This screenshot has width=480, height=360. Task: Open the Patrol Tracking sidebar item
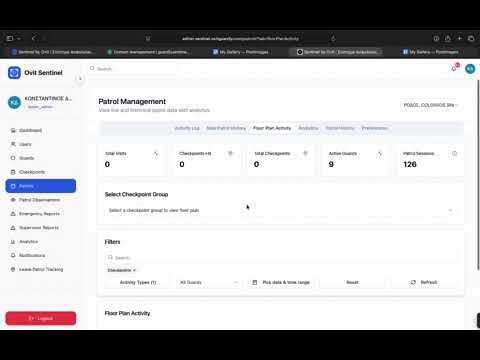tap(37, 269)
